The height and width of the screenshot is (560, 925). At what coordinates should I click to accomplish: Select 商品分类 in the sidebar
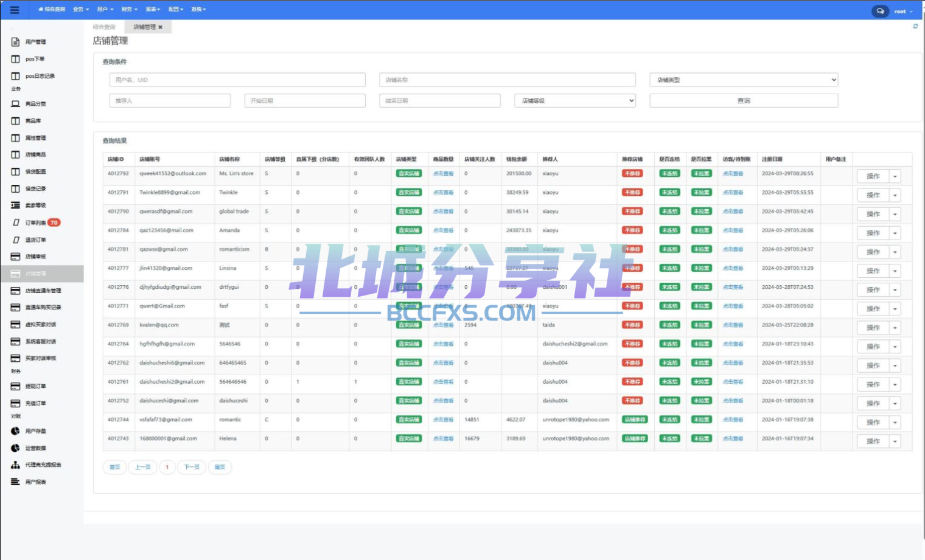click(35, 104)
